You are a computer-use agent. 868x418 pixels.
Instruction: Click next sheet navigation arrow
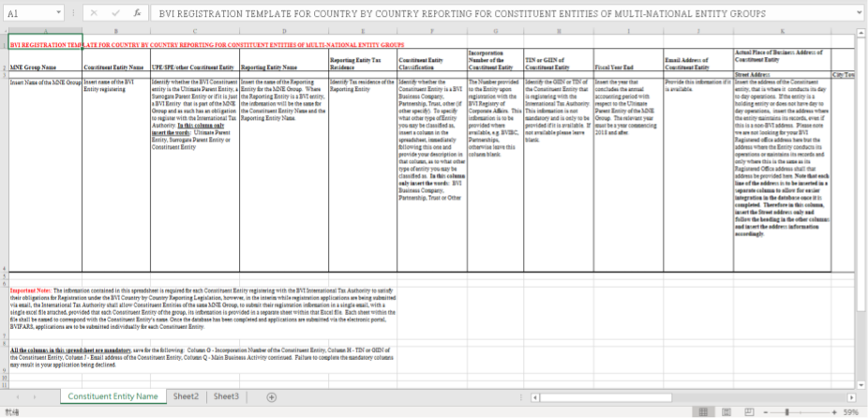click(x=35, y=397)
